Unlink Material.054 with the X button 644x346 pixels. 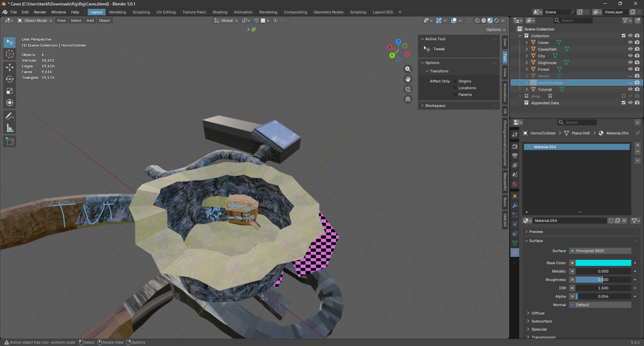(624, 221)
